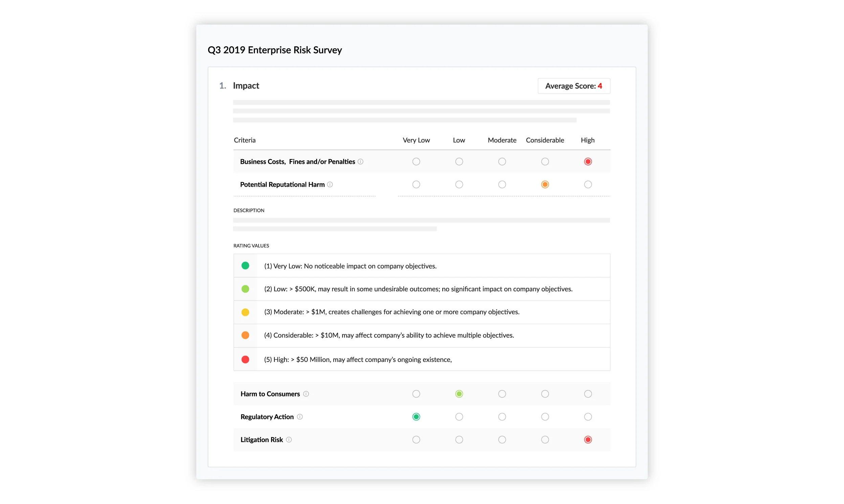Rate Litigation Risk as Moderate
844x504 pixels.
(x=502, y=440)
